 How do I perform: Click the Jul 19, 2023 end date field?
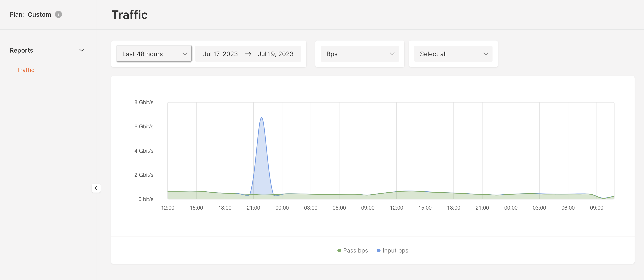[x=276, y=54]
